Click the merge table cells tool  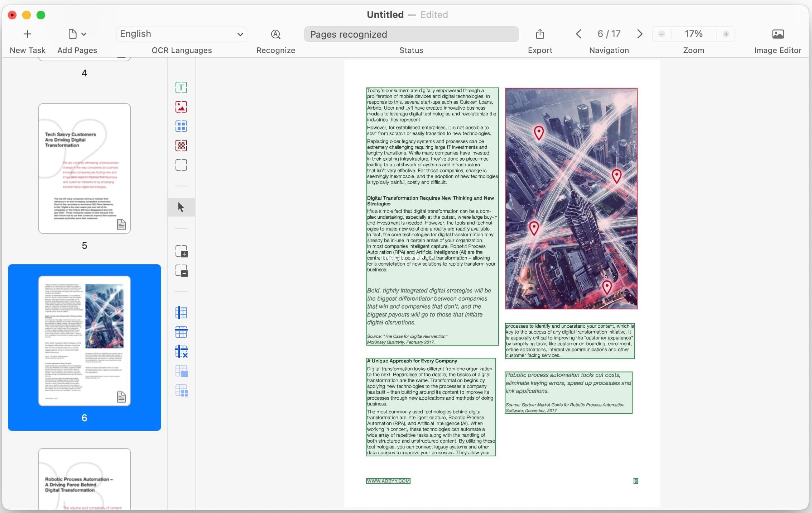click(x=181, y=371)
